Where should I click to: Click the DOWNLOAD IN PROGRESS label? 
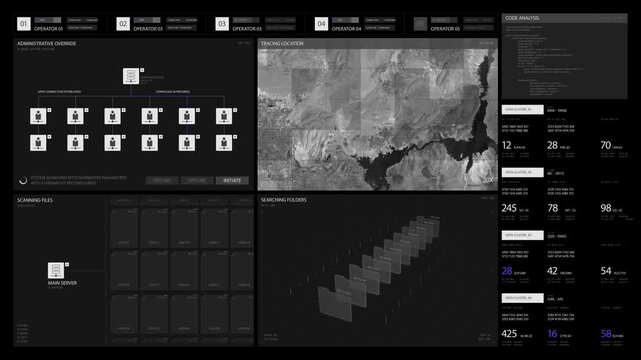[x=173, y=92]
